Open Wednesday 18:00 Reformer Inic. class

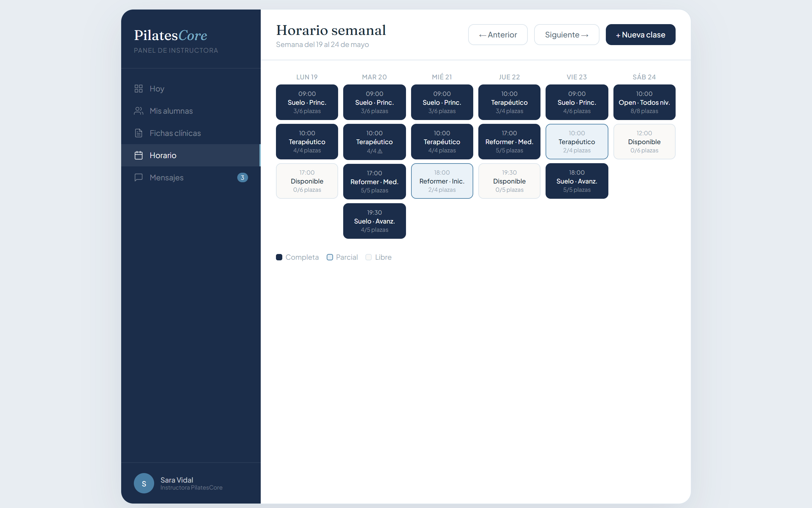point(442,181)
